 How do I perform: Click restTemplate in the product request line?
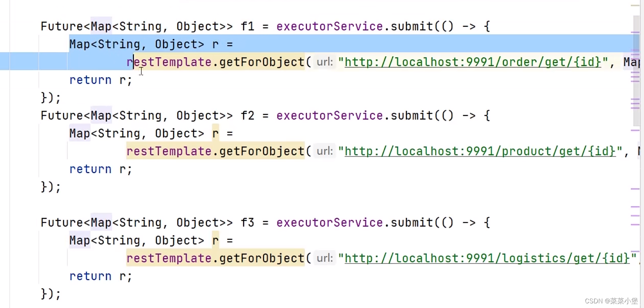[169, 151]
